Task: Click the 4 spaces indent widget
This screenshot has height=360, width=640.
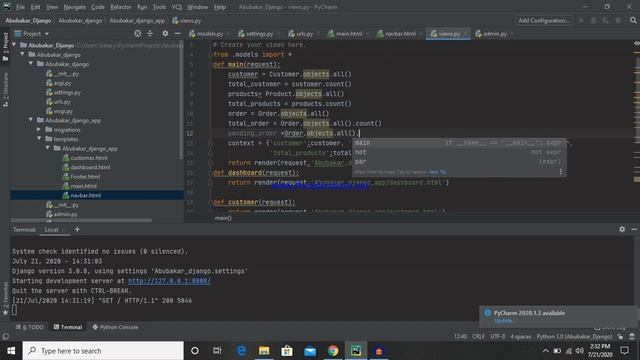Action: 521,336
